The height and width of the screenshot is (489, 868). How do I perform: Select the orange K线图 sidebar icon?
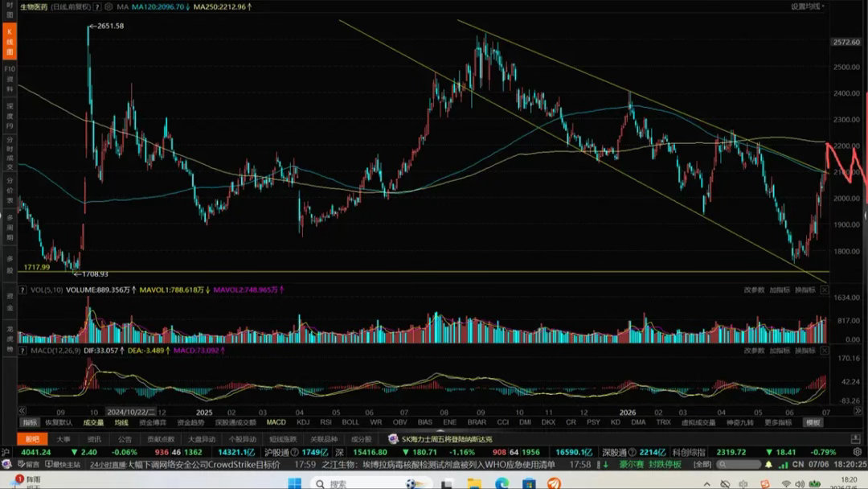coord(10,41)
